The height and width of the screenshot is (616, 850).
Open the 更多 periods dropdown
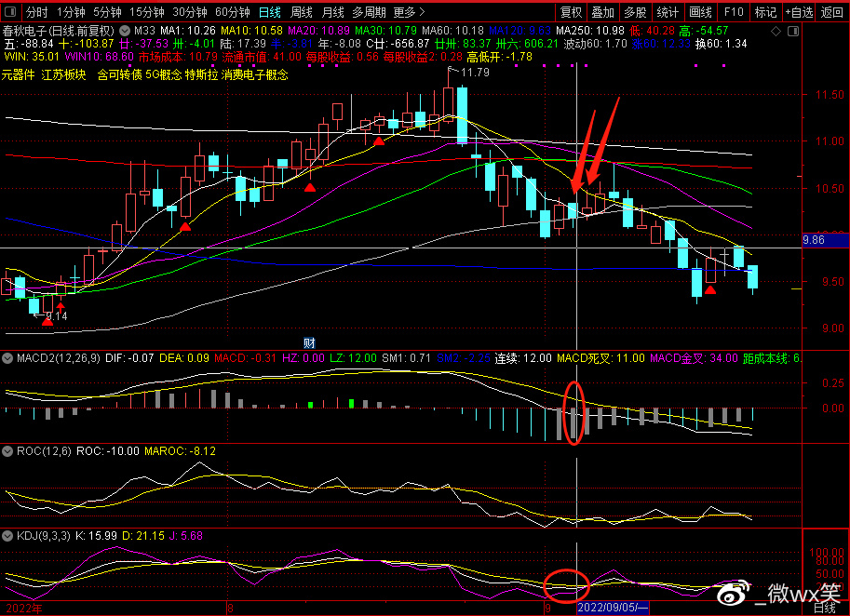[409, 13]
